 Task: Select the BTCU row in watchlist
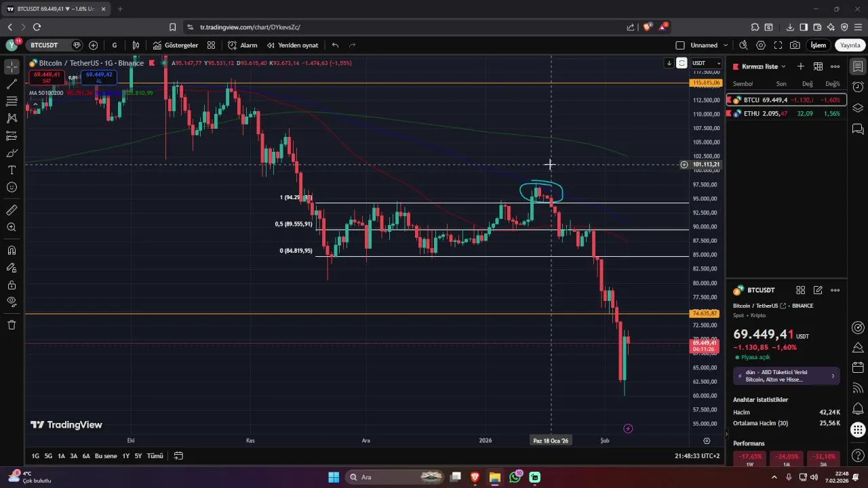786,100
